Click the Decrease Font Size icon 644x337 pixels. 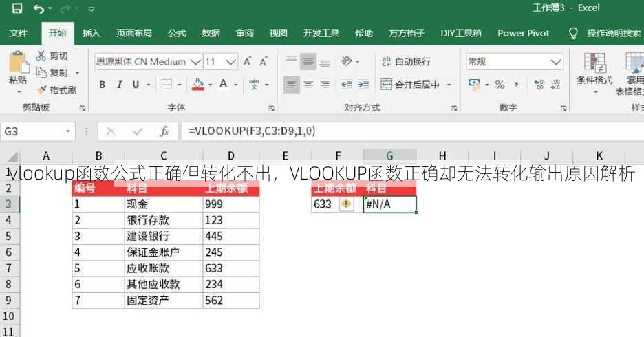(264, 62)
